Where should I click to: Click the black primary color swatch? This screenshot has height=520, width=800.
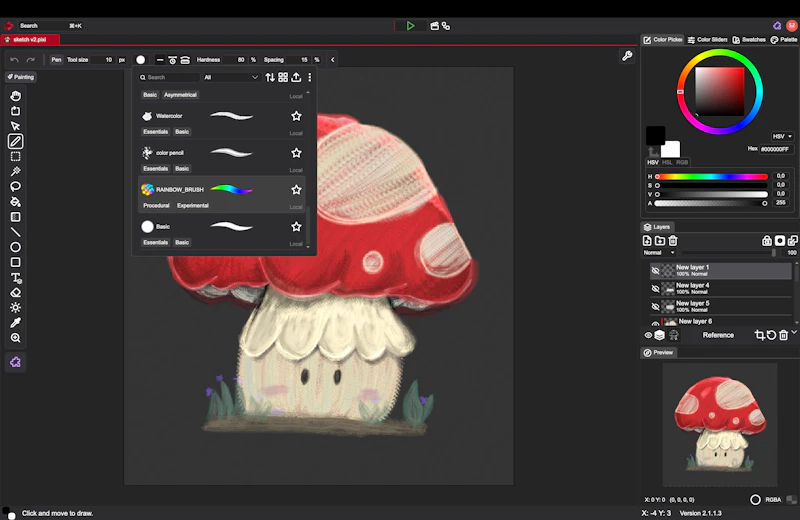point(655,136)
